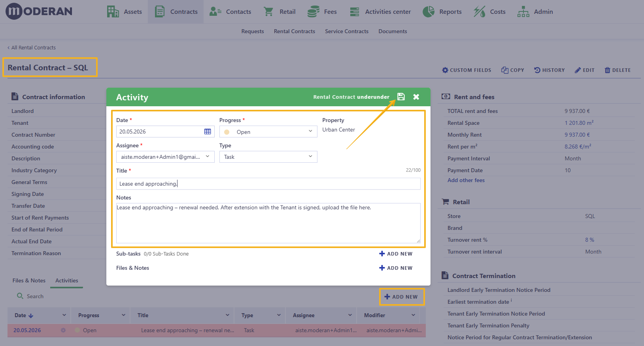The height and width of the screenshot is (346, 644).
Task: Click the TOTAL rent and fees amount
Action: point(577,111)
